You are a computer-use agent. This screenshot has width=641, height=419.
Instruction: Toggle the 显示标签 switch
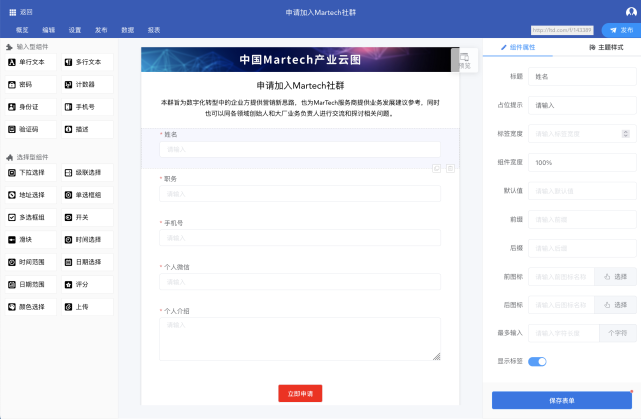coord(538,361)
